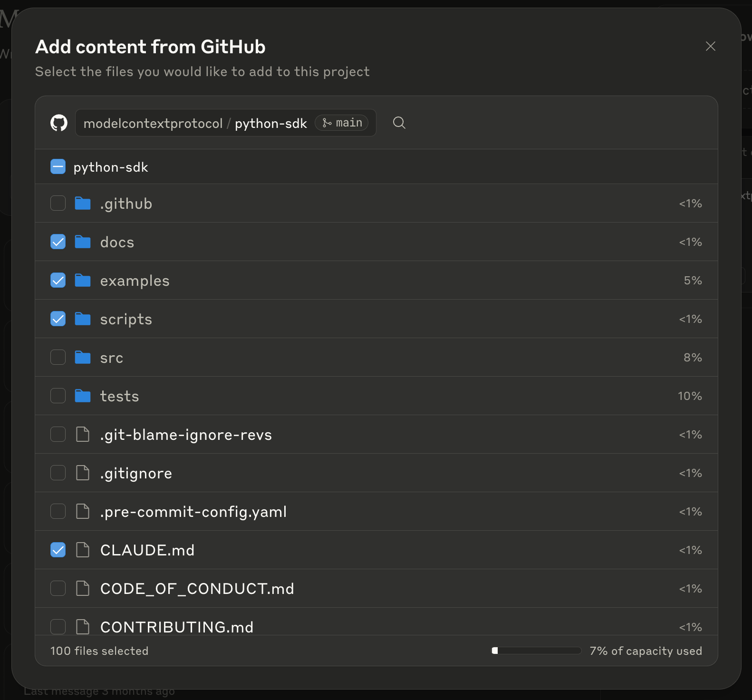Click the docs folder icon
Viewport: 752px width, 700px height.
click(x=83, y=242)
